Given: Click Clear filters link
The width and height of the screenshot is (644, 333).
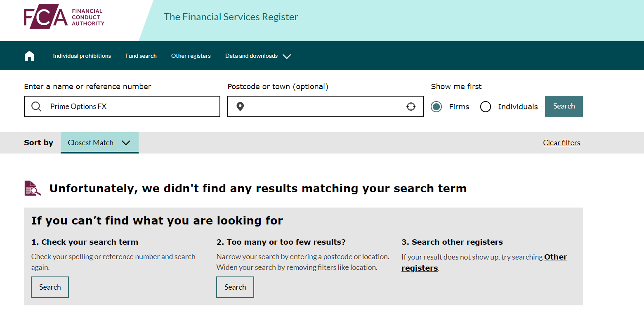Looking at the screenshot, I should 561,143.
